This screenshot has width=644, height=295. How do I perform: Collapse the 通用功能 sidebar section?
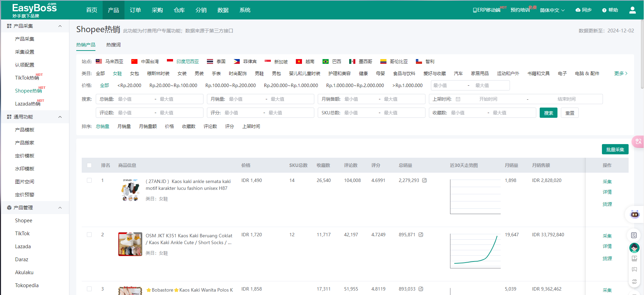pyautogui.click(x=60, y=117)
